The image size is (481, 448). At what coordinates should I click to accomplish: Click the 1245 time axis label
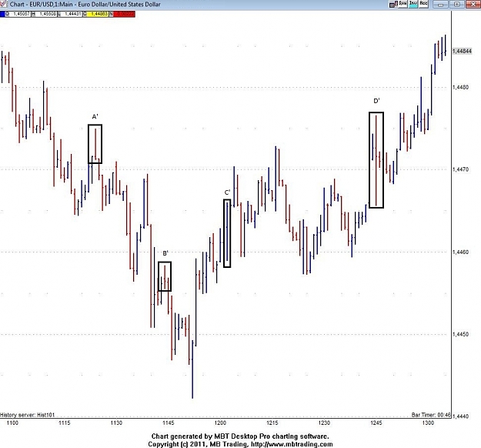pos(376,423)
